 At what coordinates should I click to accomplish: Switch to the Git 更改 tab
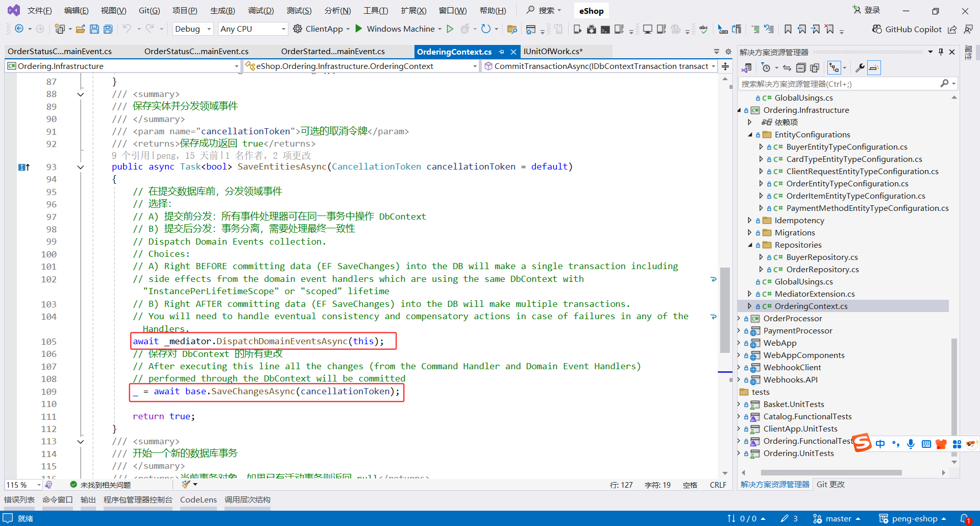click(830, 485)
